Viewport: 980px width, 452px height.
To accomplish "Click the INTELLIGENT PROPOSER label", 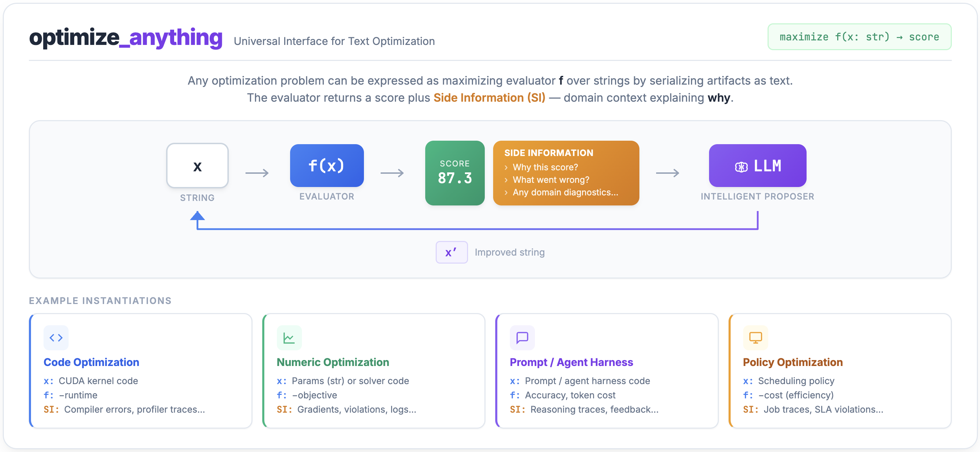I will click(757, 196).
